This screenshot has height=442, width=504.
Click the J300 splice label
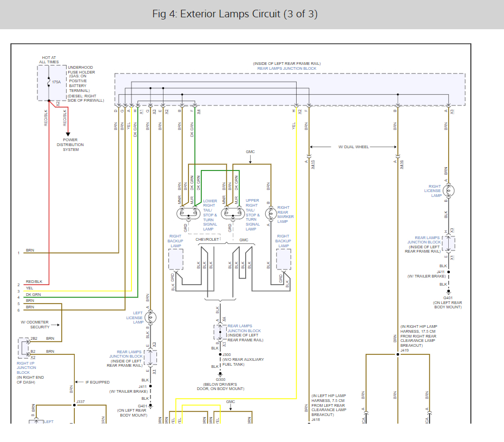pyautogui.click(x=227, y=354)
